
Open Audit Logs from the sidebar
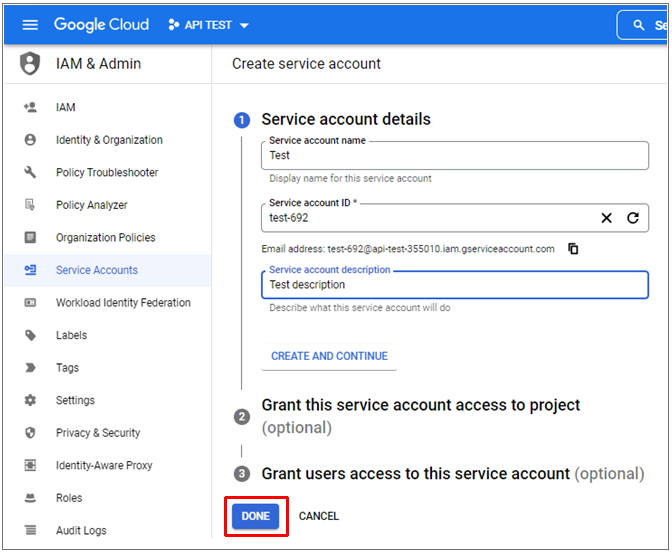pyautogui.click(x=81, y=530)
